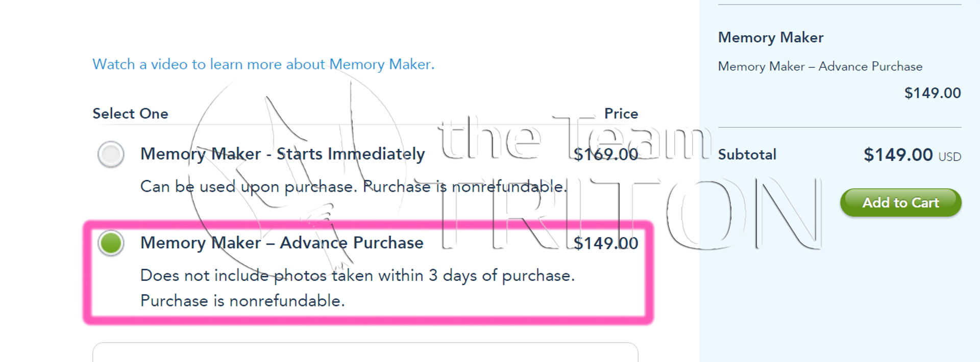Click the 'Does not include photos' description text
Image resolution: width=980 pixels, height=362 pixels.
coord(357,275)
